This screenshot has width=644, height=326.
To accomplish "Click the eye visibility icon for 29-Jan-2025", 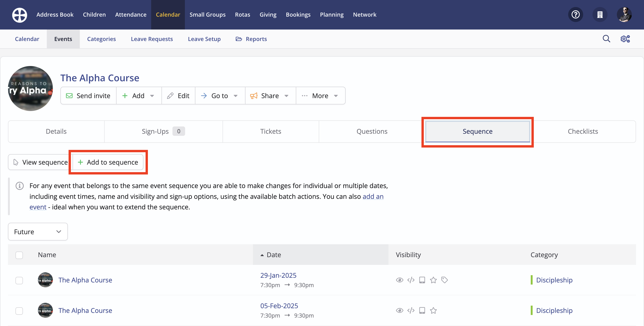I will tap(399, 280).
